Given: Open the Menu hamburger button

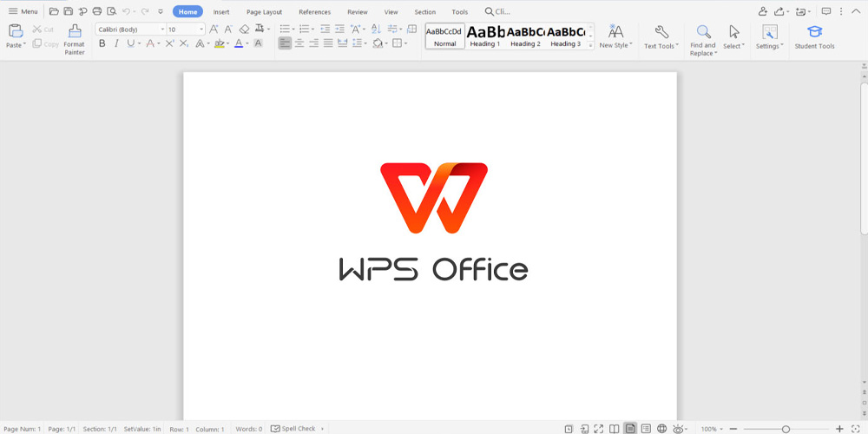Looking at the screenshot, I should click(23, 11).
